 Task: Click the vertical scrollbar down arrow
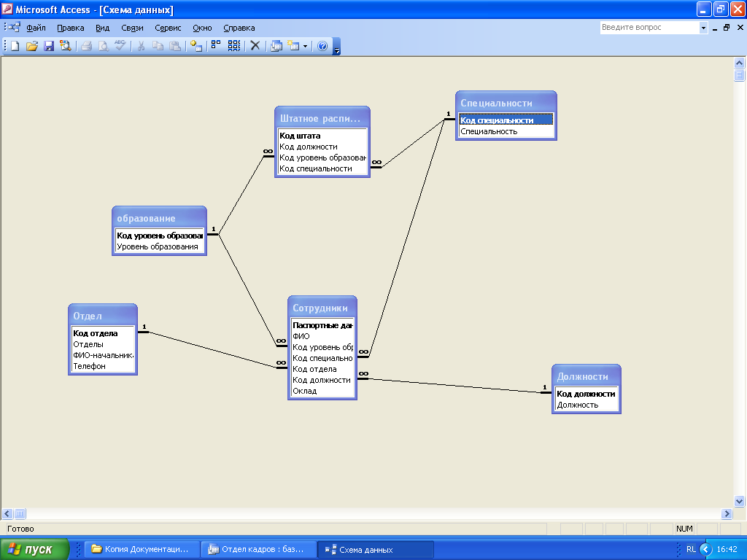740,501
